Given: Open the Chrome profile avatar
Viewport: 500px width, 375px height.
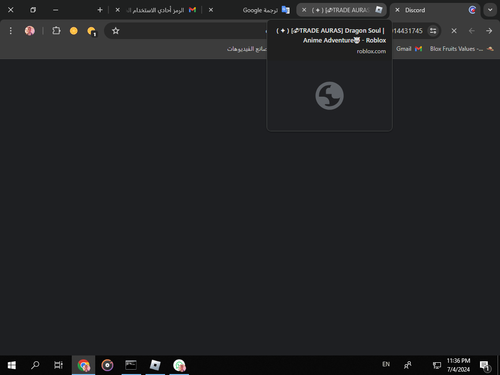Looking at the screenshot, I should point(30,31).
